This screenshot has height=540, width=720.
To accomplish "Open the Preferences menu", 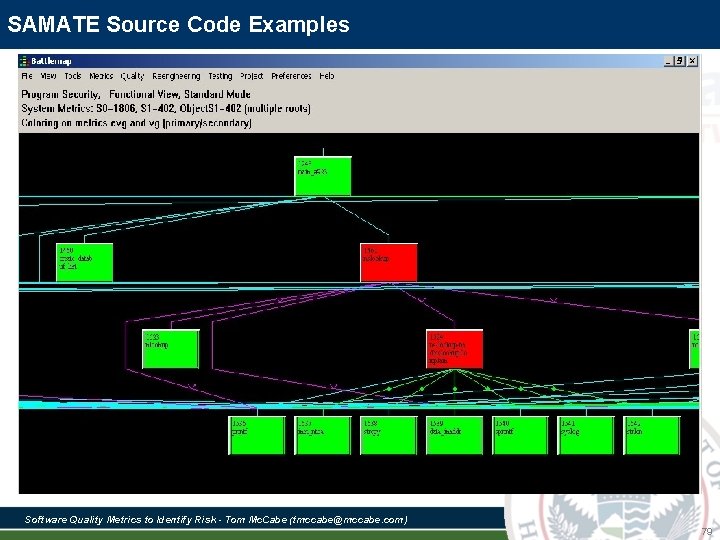I will coord(291,76).
